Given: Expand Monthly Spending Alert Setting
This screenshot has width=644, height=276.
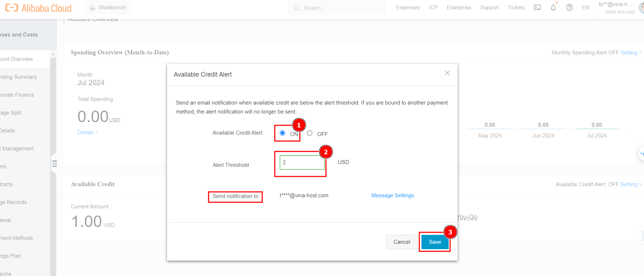Looking at the screenshot, I should [x=630, y=53].
